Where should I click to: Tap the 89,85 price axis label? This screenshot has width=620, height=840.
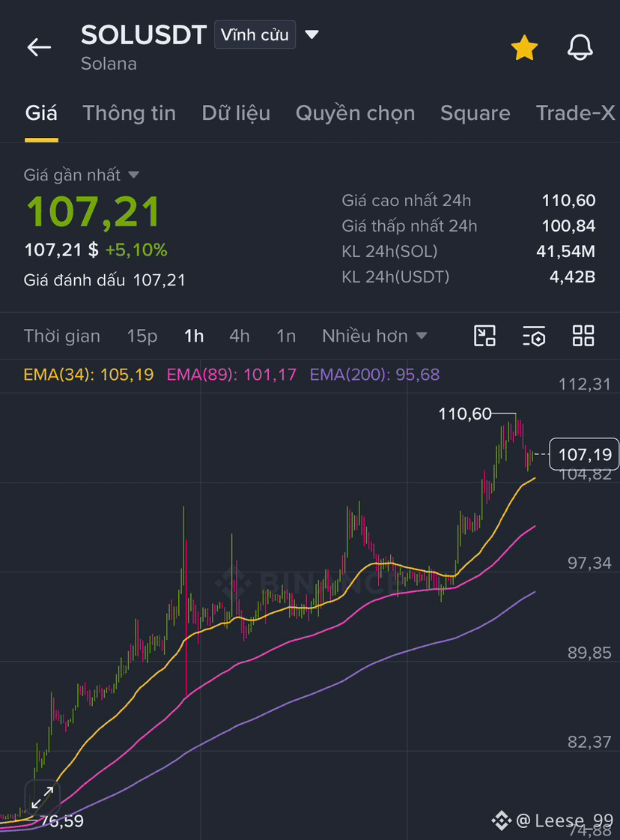tap(589, 653)
